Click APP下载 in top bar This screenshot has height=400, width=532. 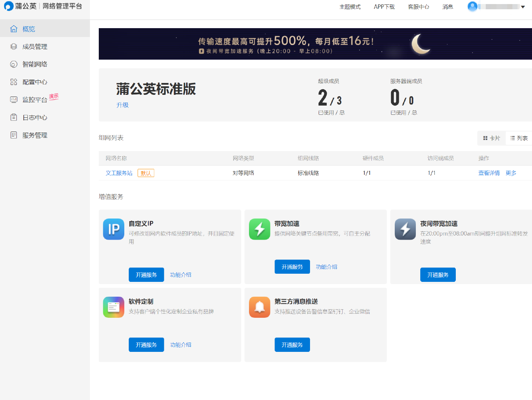[384, 7]
